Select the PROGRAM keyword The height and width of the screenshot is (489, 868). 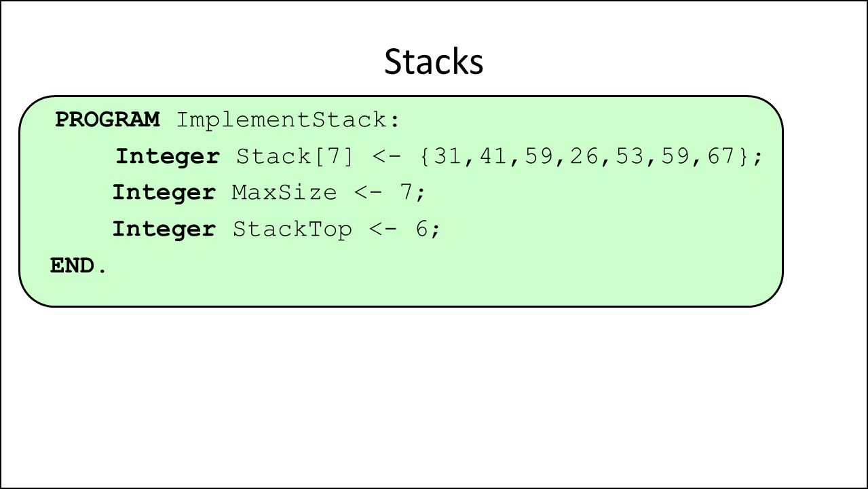(x=107, y=120)
